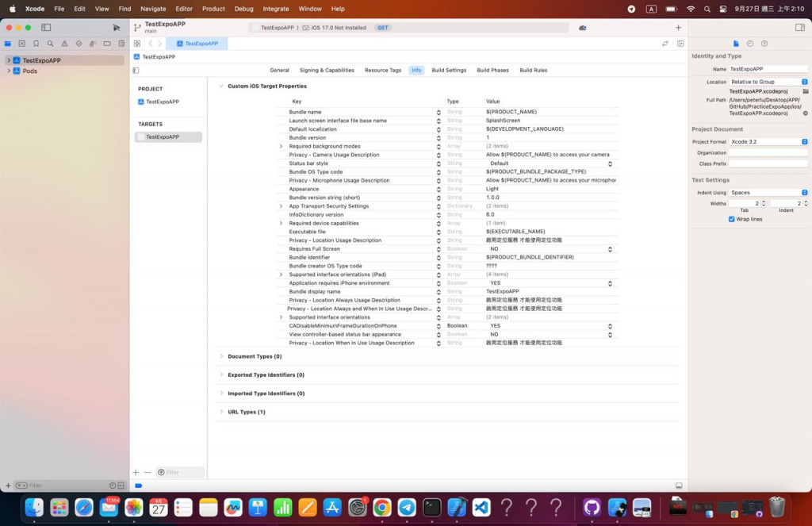The height and width of the screenshot is (526, 812).
Task: Switch to Build Phases tab
Action: (492, 70)
